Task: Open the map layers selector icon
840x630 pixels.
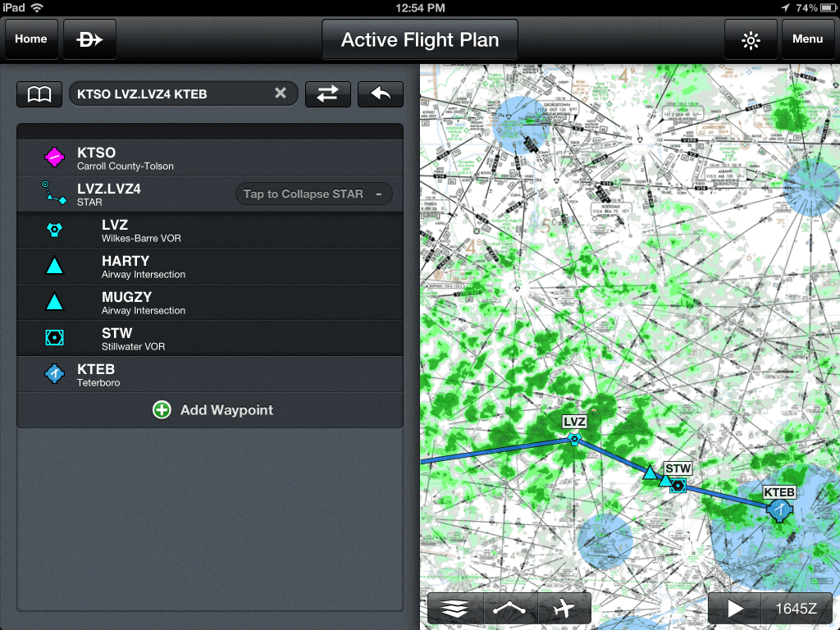Action: pos(454,608)
